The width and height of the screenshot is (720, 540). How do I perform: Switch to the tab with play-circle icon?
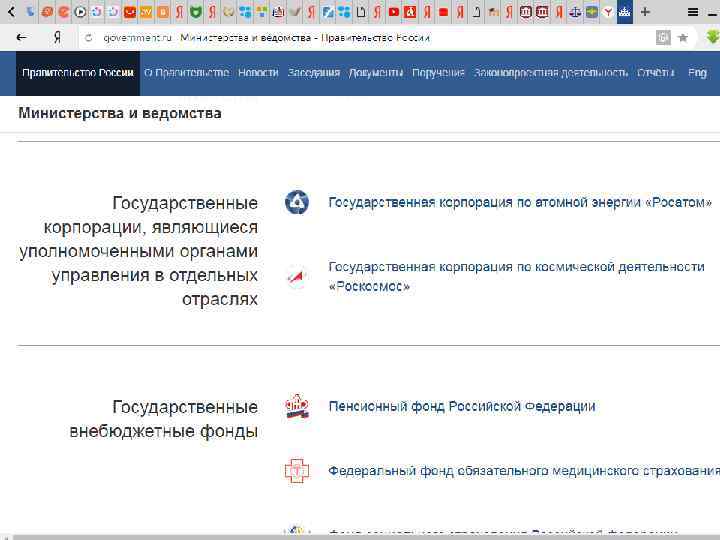80,12
